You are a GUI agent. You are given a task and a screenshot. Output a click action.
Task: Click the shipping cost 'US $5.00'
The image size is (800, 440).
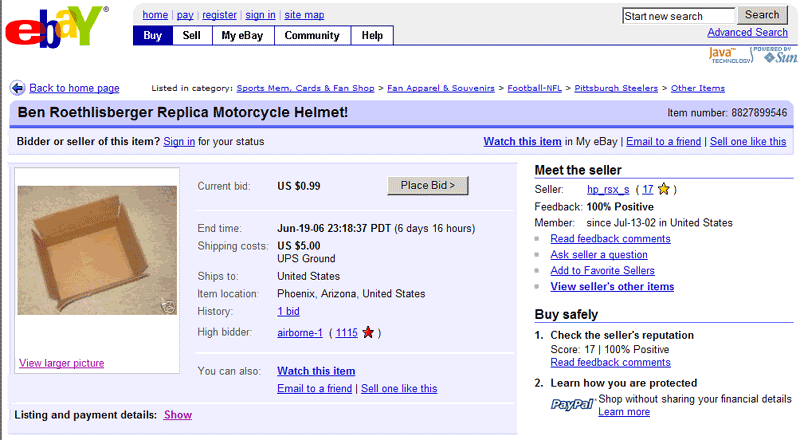299,246
